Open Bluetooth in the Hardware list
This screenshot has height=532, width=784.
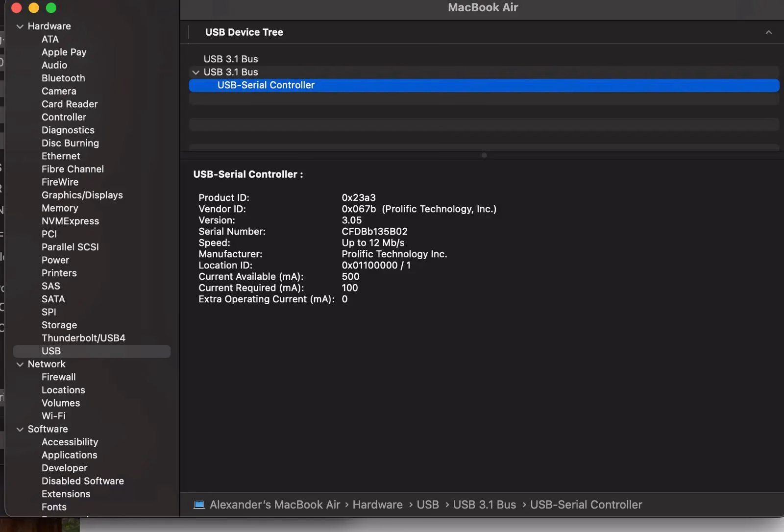pyautogui.click(x=63, y=78)
